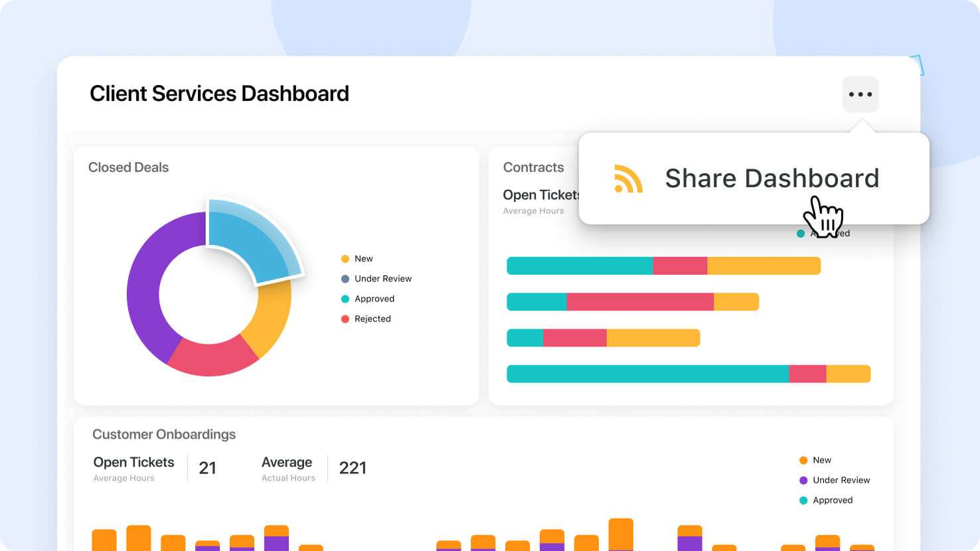
Task: Click teal segment of the second contracts bar
Action: coord(536,302)
